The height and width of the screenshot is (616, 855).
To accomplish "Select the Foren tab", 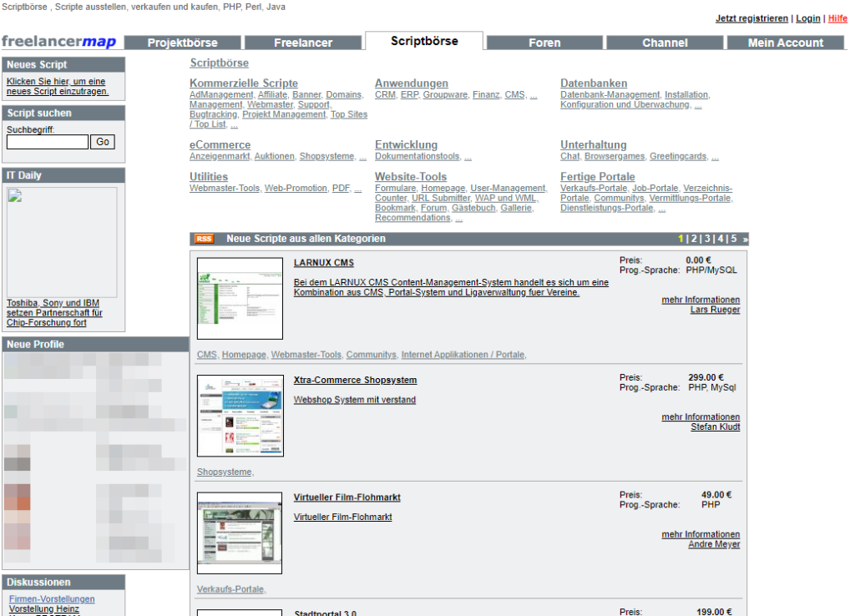I will pyautogui.click(x=544, y=43).
